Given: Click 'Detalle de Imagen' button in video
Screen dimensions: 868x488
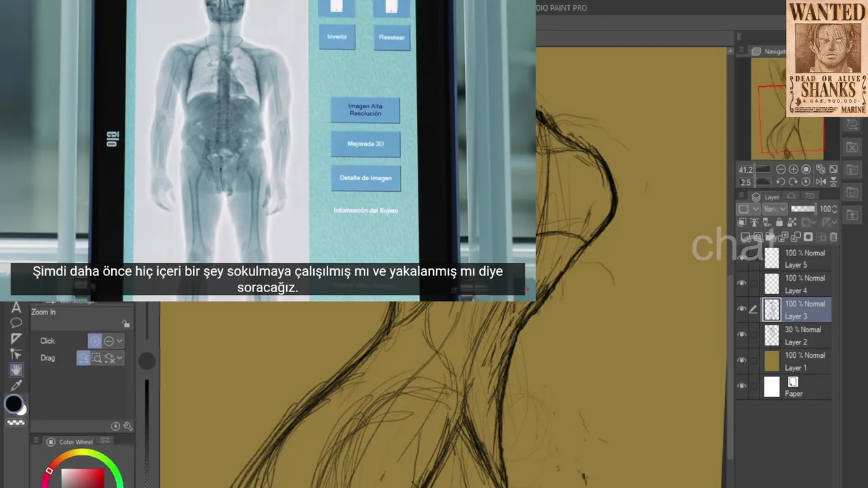Looking at the screenshot, I should [366, 178].
